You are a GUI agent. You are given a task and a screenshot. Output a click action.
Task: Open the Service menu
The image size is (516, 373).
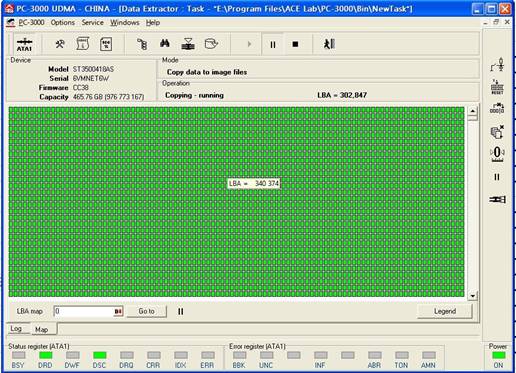coord(92,23)
